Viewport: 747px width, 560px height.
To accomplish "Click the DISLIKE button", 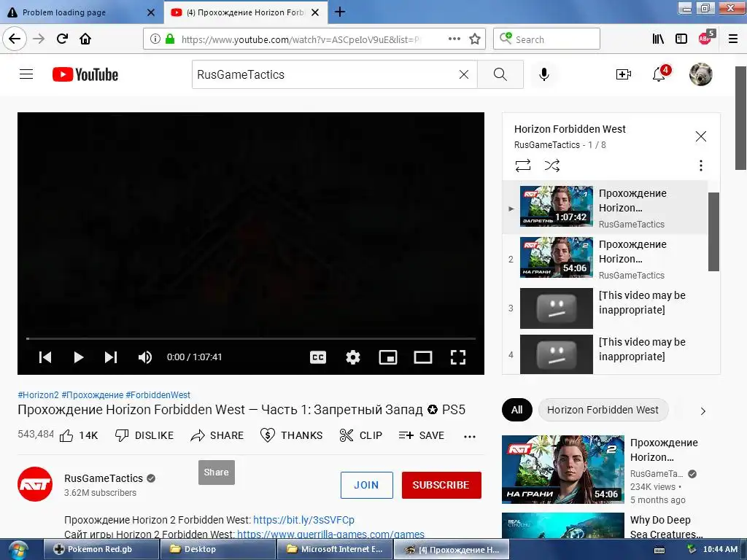I will click(x=144, y=435).
